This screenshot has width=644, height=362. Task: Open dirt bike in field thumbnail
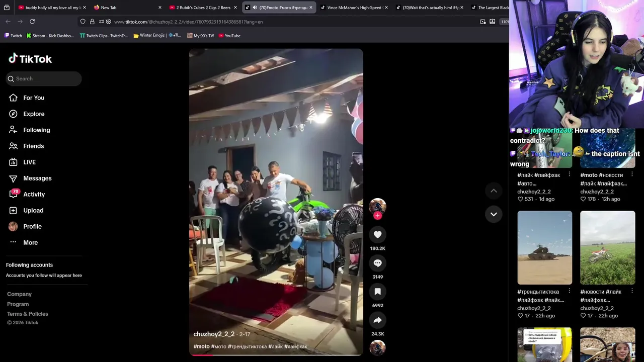(607, 247)
